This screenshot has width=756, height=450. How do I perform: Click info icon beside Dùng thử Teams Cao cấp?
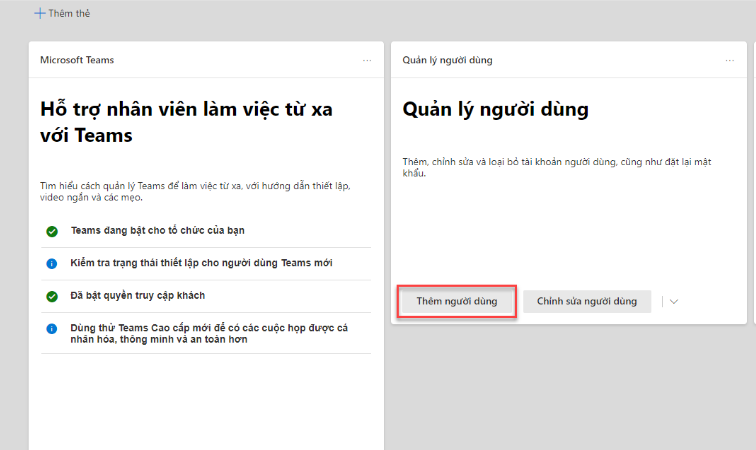52,328
